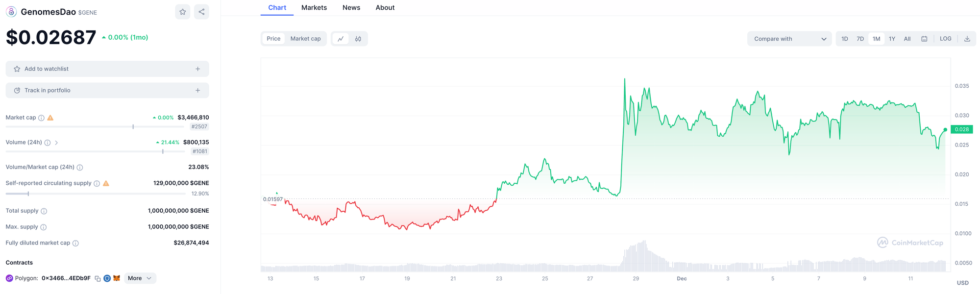The width and height of the screenshot is (980, 294).
Task: Switch to candlestick chart view
Action: click(x=358, y=39)
